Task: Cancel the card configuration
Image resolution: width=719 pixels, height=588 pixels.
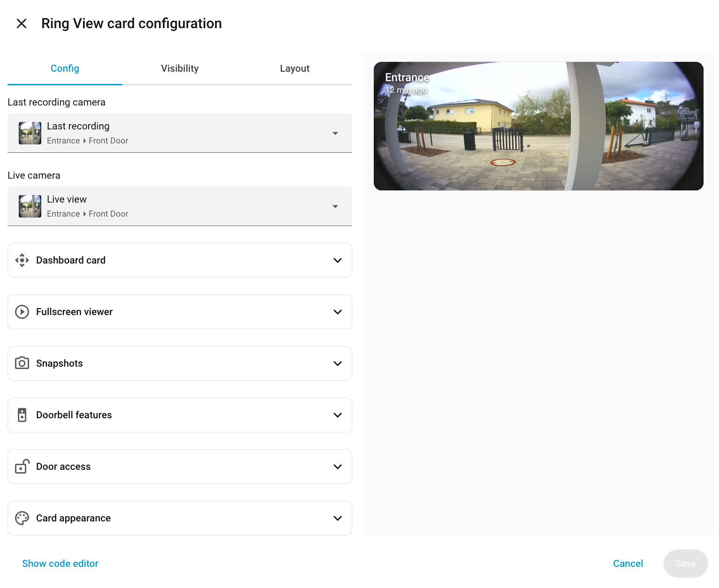Action: [x=628, y=564]
